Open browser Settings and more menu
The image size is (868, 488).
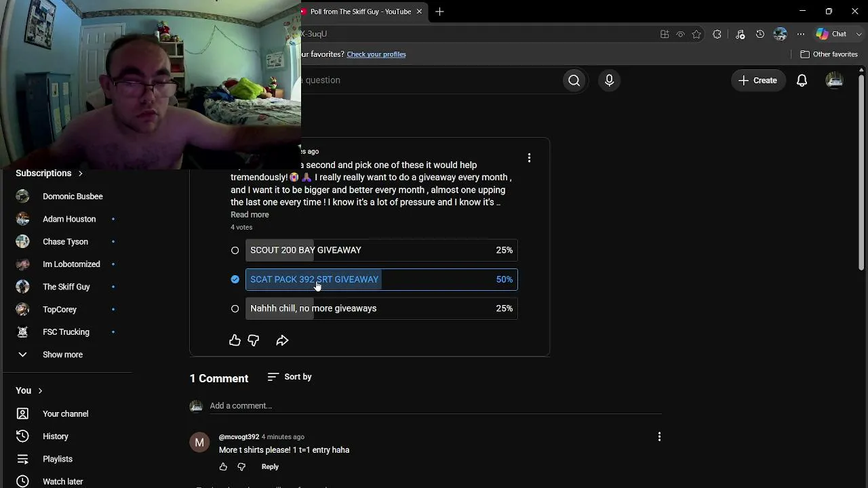point(801,34)
